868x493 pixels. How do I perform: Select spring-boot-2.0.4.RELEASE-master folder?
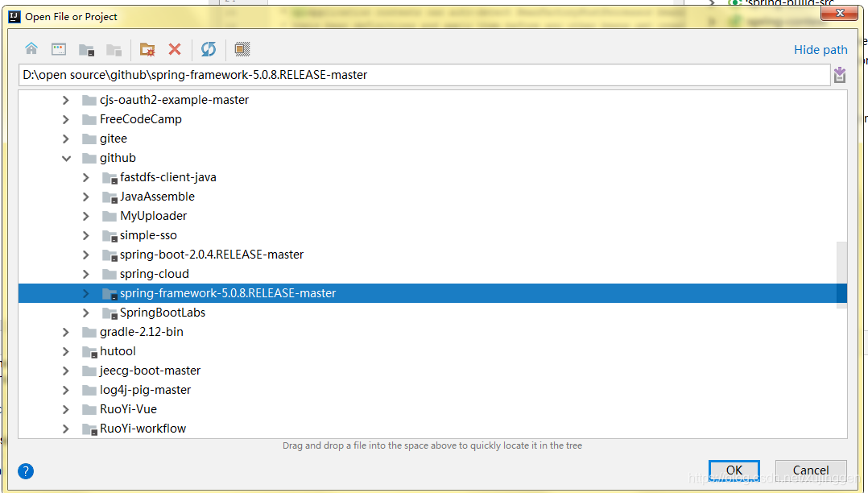(212, 255)
